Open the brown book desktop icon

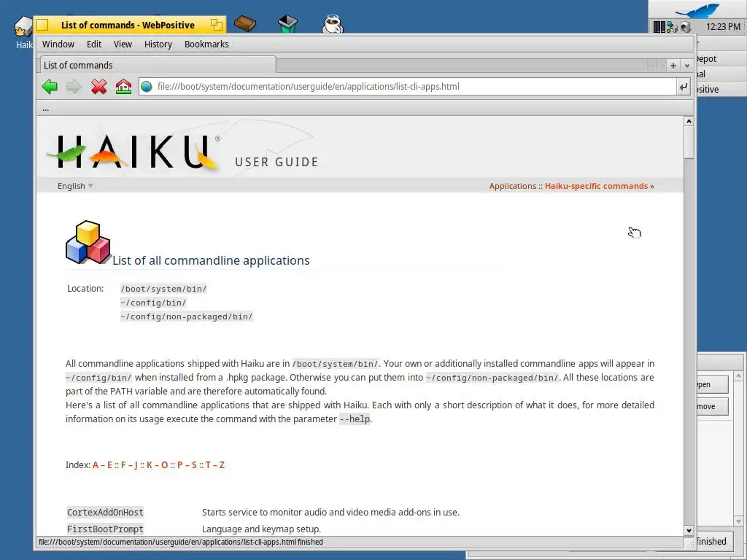245,23
